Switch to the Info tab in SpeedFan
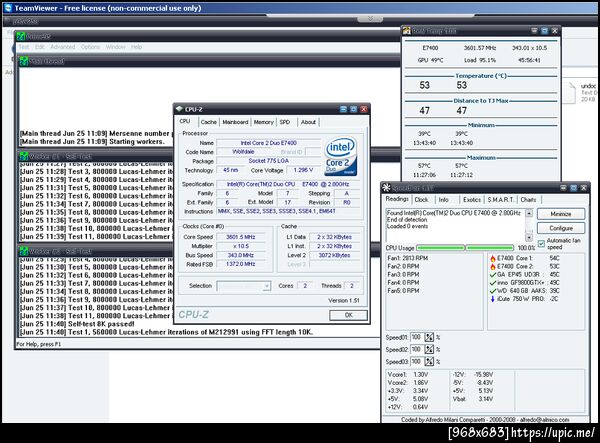 (x=443, y=200)
